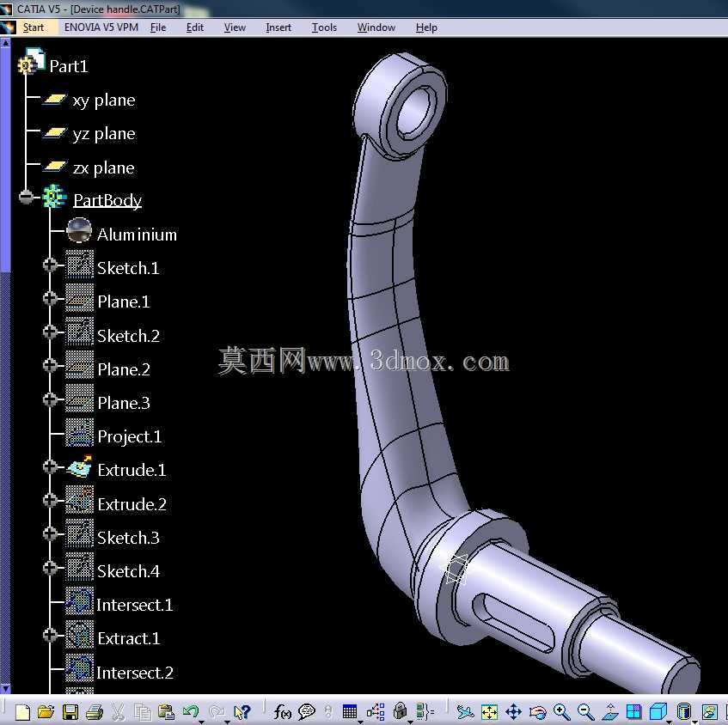Open the Insert menu
Image resolution: width=728 pixels, height=725 pixels.
coord(278,27)
